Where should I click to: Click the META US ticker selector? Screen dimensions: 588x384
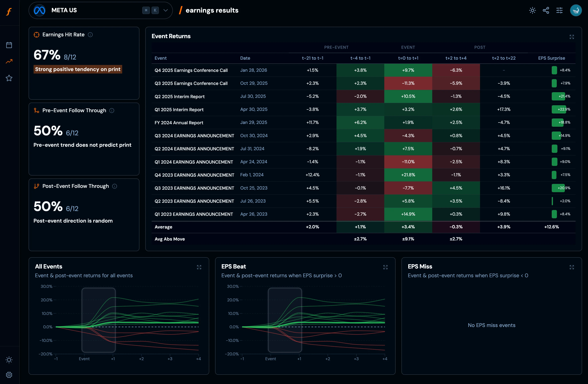(64, 10)
